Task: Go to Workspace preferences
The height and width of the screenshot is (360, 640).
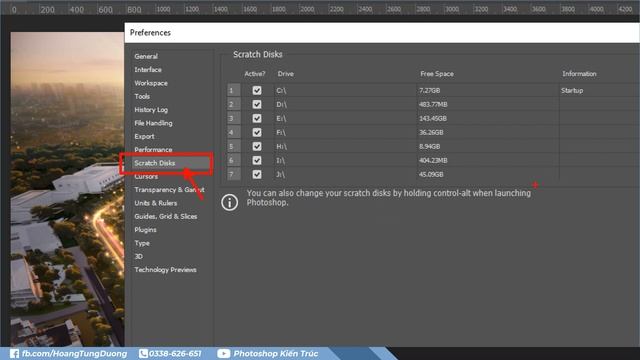Action: [151, 83]
